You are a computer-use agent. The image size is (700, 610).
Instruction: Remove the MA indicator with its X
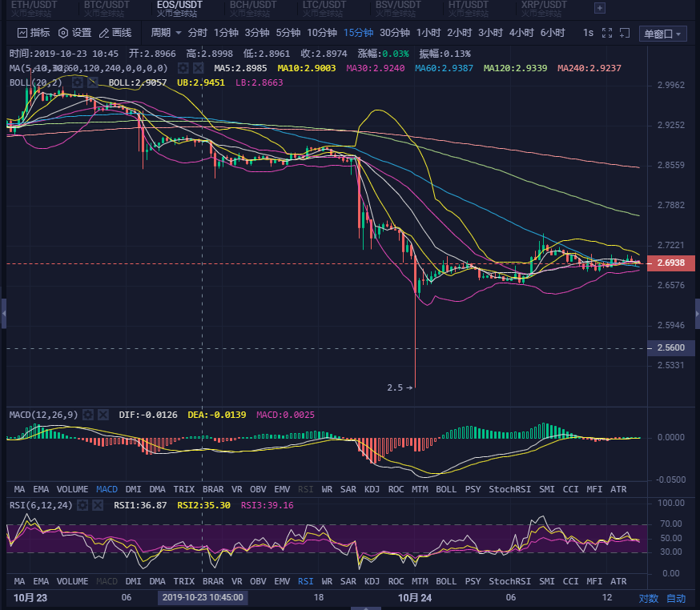197,68
